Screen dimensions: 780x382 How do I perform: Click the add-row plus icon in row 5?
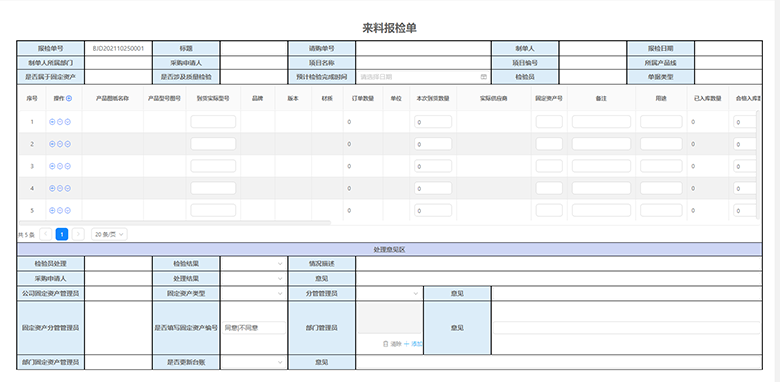pos(52,210)
